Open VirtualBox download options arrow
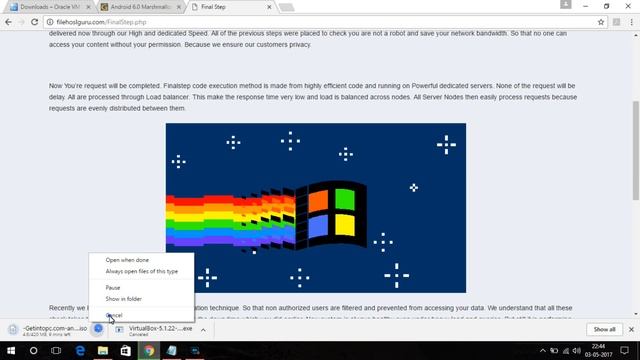Image resolution: width=640 pixels, height=360 pixels. click(x=203, y=330)
